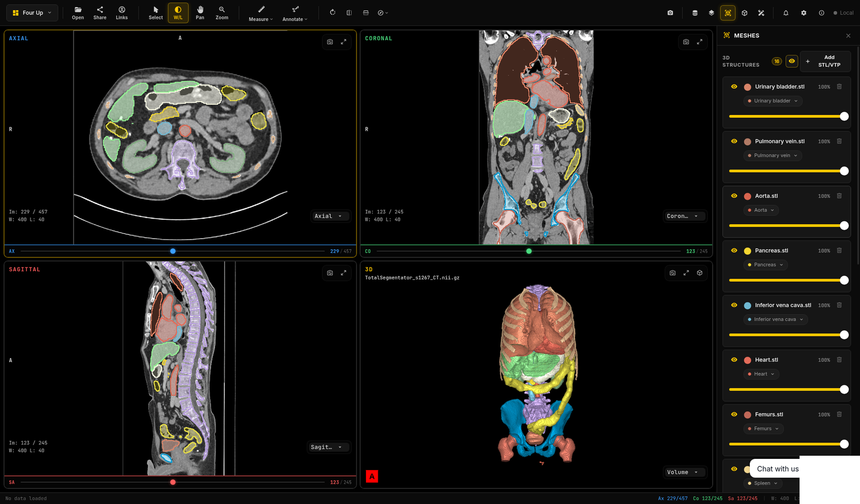The height and width of the screenshot is (504, 860).
Task: Pick the Zoom magnifier tool
Action: (x=222, y=13)
